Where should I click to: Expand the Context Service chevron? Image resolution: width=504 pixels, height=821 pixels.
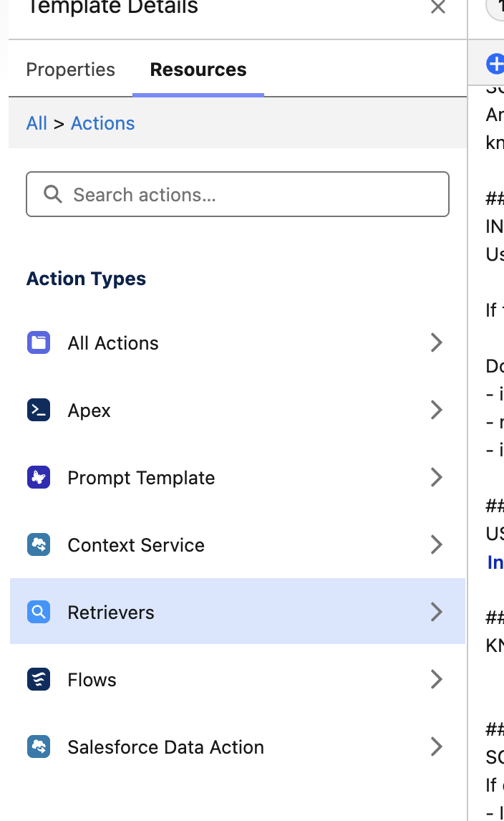[x=437, y=544]
